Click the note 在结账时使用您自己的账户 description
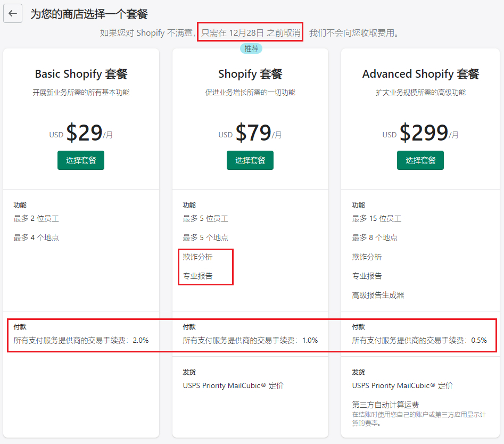 point(419,419)
